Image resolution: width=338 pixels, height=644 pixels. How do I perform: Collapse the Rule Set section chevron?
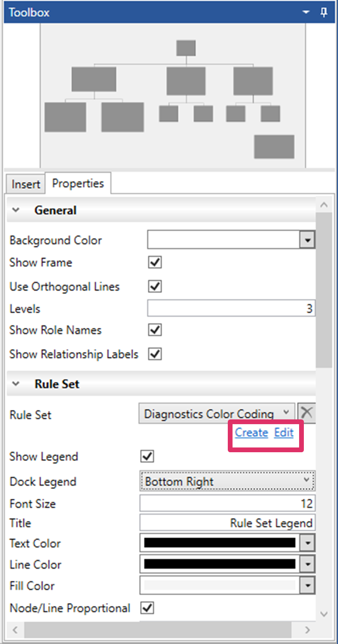tap(16, 384)
